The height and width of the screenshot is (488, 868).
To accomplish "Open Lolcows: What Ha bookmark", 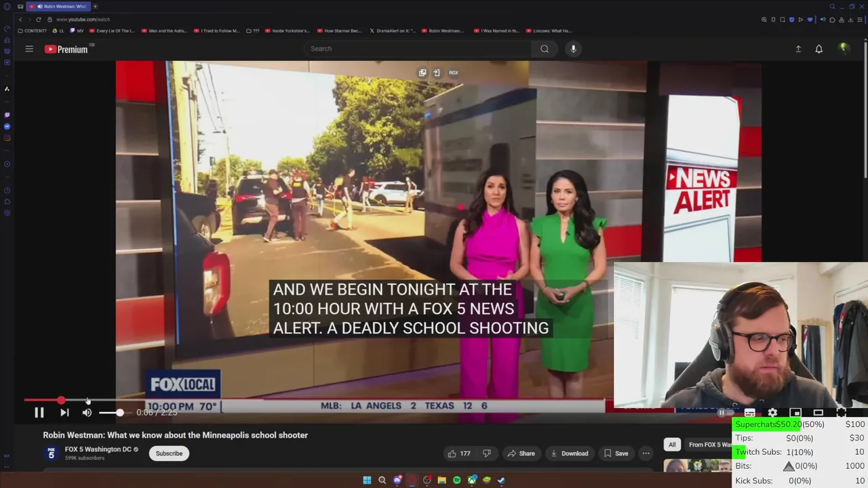I will point(549,30).
